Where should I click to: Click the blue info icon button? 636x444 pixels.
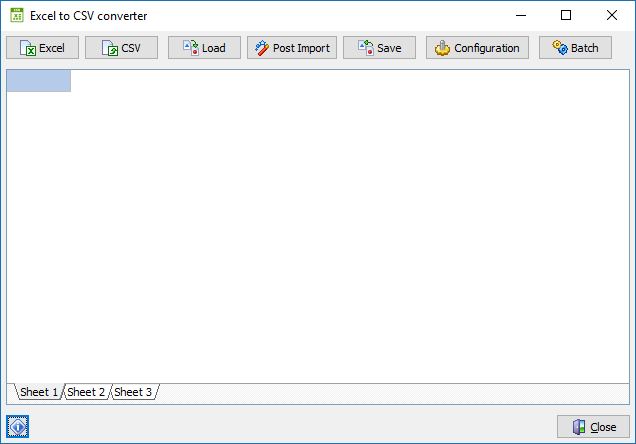17,427
